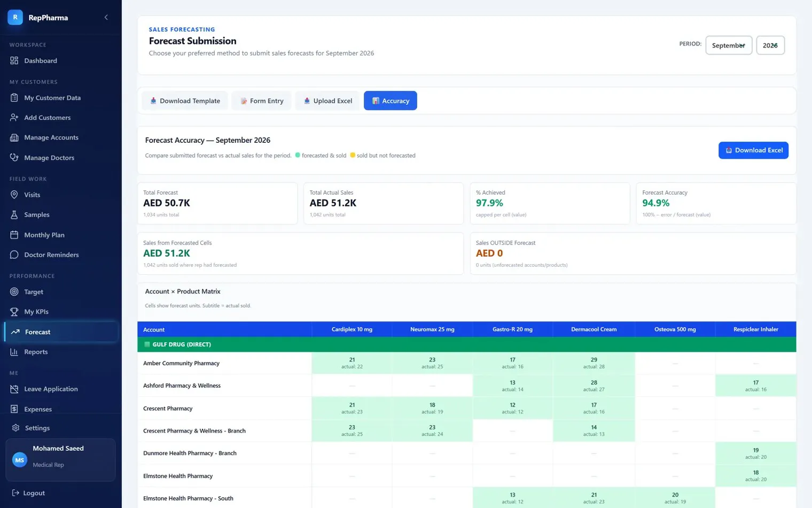
Task: Open the Visits location pin icon
Action: tap(14, 195)
